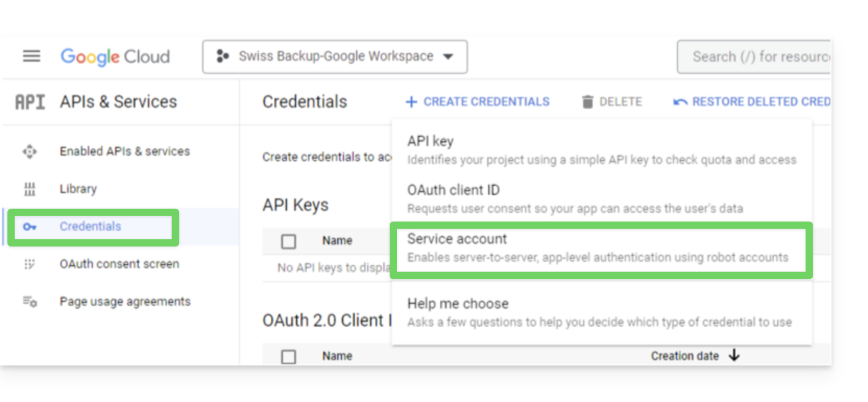Click RESTORE DELETED CREDENTIALS
Screen dimensions: 868x402
pos(752,102)
